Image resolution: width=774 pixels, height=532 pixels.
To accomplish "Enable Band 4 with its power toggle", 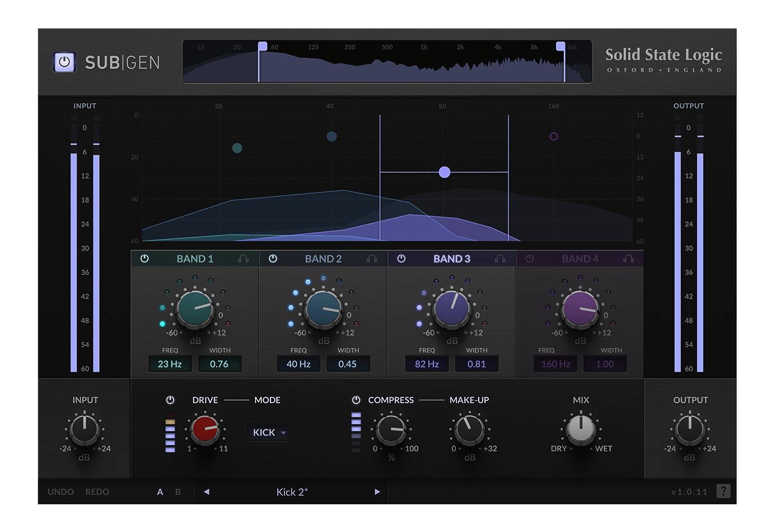I will [530, 258].
